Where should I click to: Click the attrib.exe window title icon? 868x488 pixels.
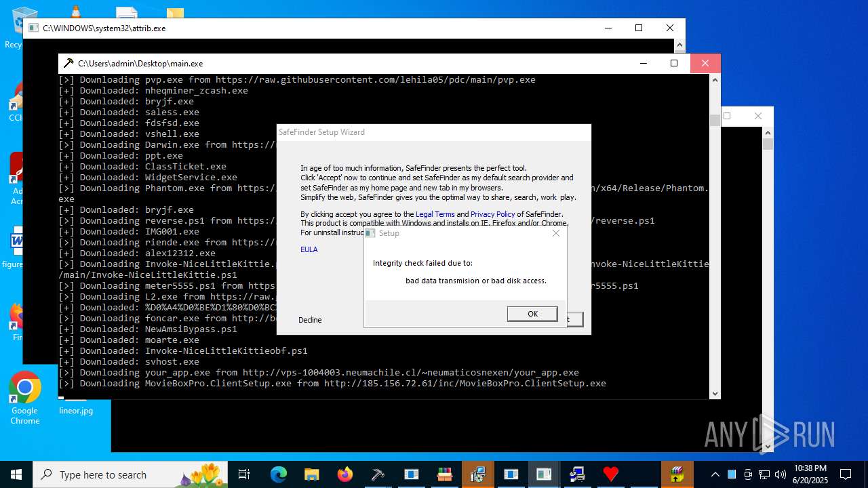(x=33, y=28)
